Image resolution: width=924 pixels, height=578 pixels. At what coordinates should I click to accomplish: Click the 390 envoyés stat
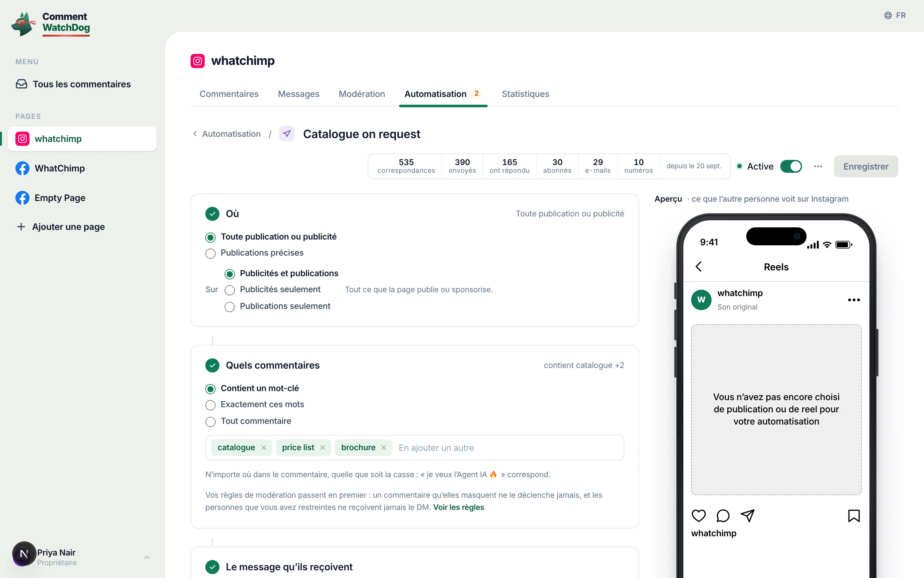462,166
